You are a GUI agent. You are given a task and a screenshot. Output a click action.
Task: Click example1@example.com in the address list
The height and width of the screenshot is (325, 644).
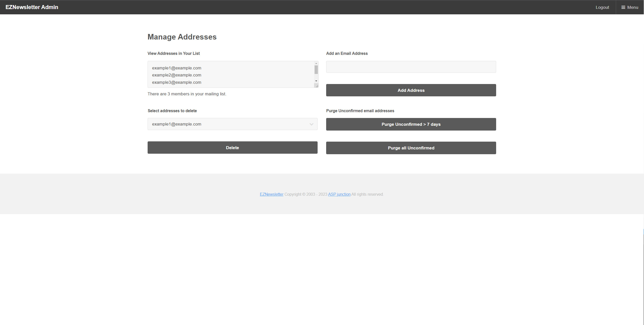pos(177,68)
